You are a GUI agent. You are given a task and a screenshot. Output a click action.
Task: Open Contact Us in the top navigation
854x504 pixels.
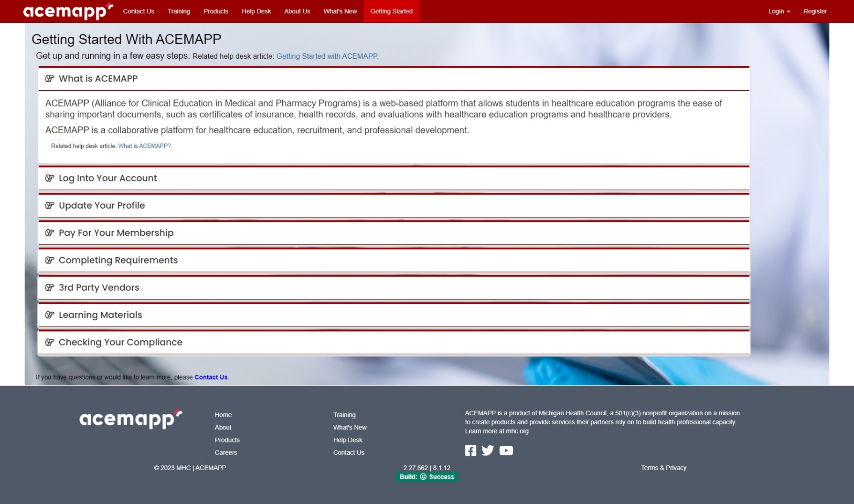(139, 11)
